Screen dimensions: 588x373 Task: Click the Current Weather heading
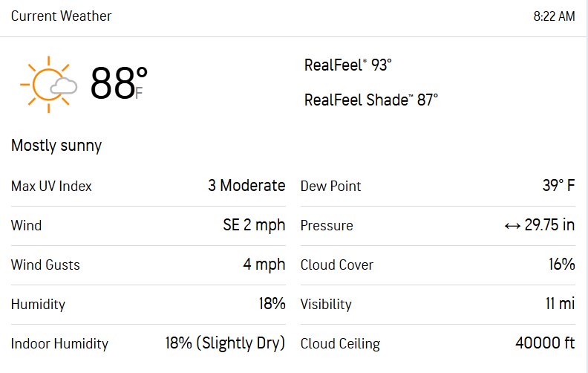coord(61,16)
